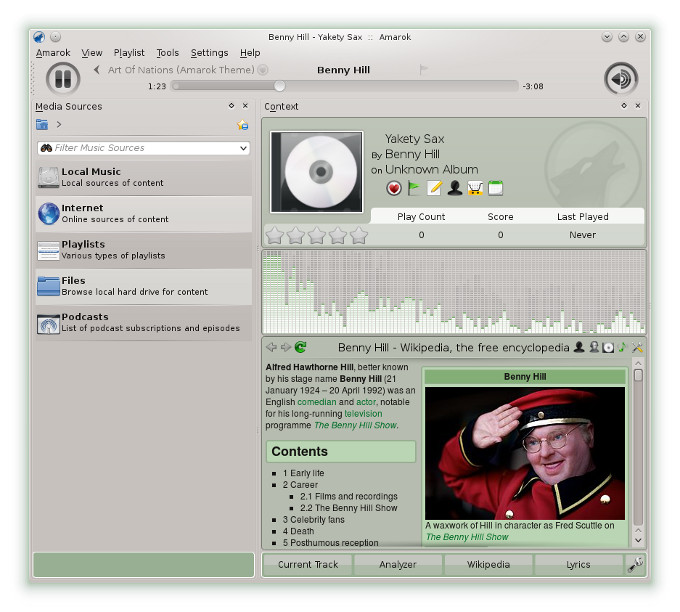Pause playback with the large pause button
Screen dimensions: 680x612
[x=62, y=79]
